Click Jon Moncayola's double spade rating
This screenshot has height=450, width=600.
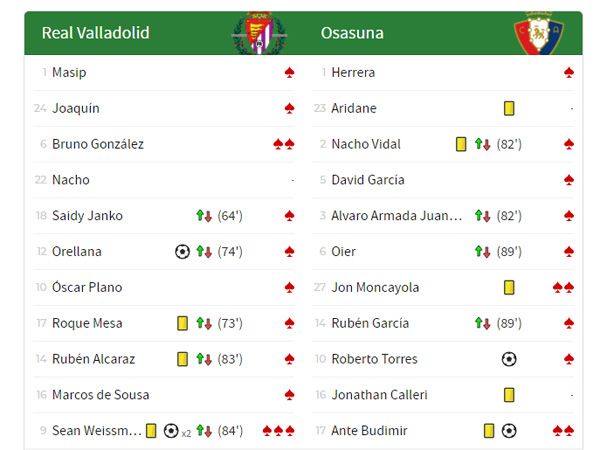click(x=563, y=288)
